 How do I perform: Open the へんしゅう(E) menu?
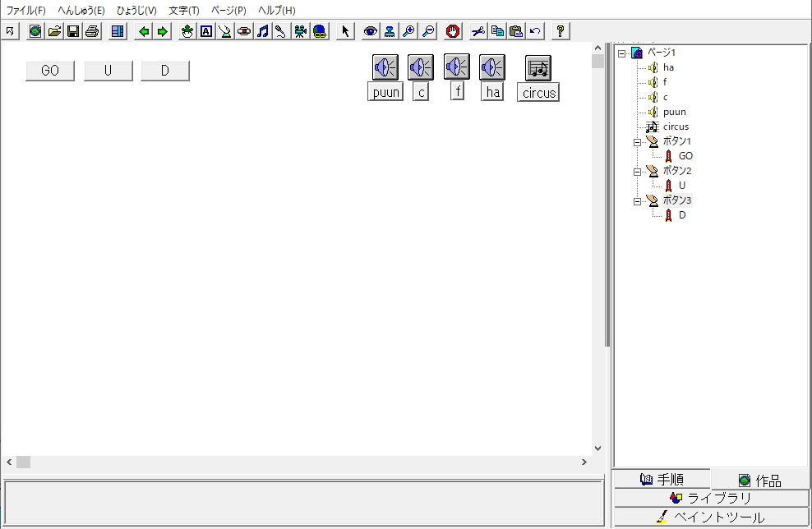pyautogui.click(x=81, y=11)
